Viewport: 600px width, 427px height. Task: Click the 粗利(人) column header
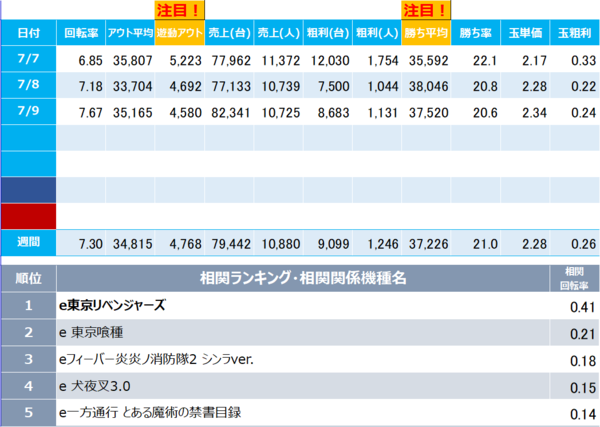[x=377, y=33]
